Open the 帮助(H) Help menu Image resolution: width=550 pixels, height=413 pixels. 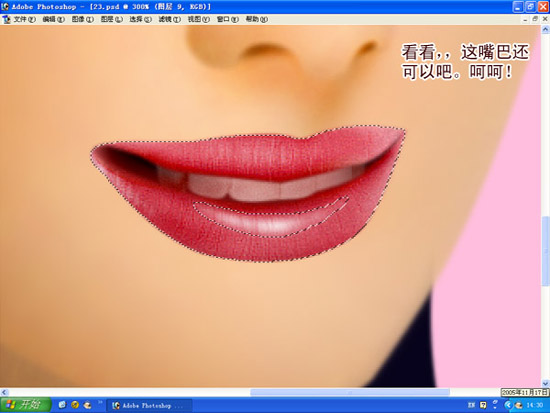(x=257, y=19)
